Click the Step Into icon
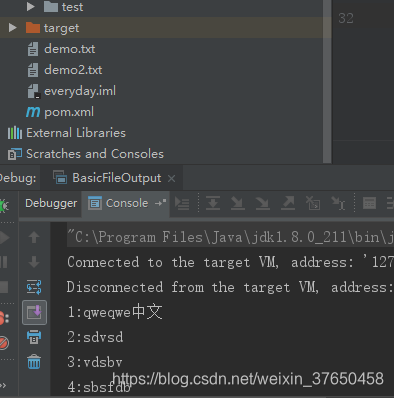This screenshot has height=398, width=394. coord(238,203)
